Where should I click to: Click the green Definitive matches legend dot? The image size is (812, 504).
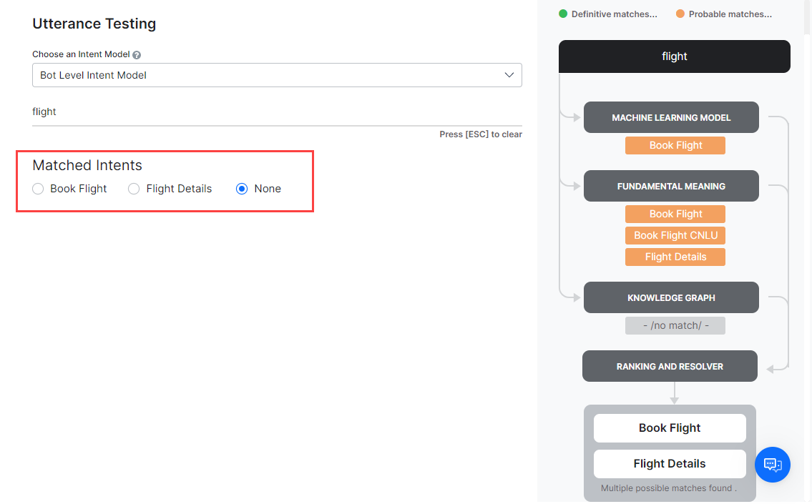[x=563, y=14]
